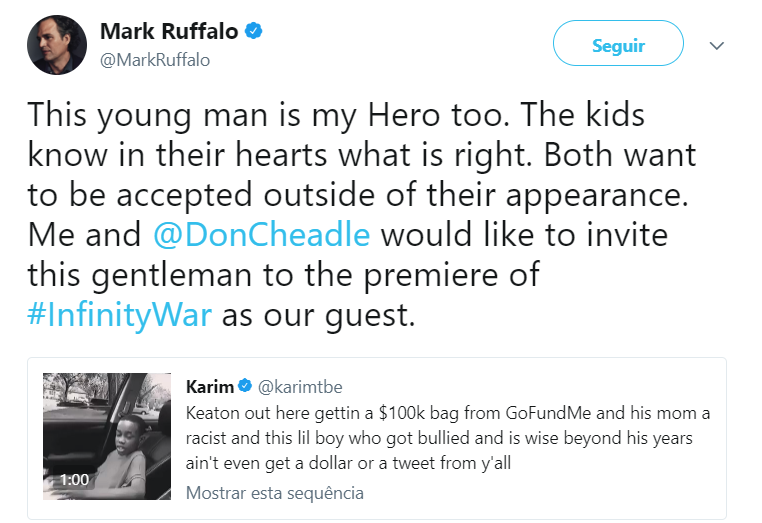Open the @MarkRuffalo handle
762x523 pixels.
[x=155, y=60]
